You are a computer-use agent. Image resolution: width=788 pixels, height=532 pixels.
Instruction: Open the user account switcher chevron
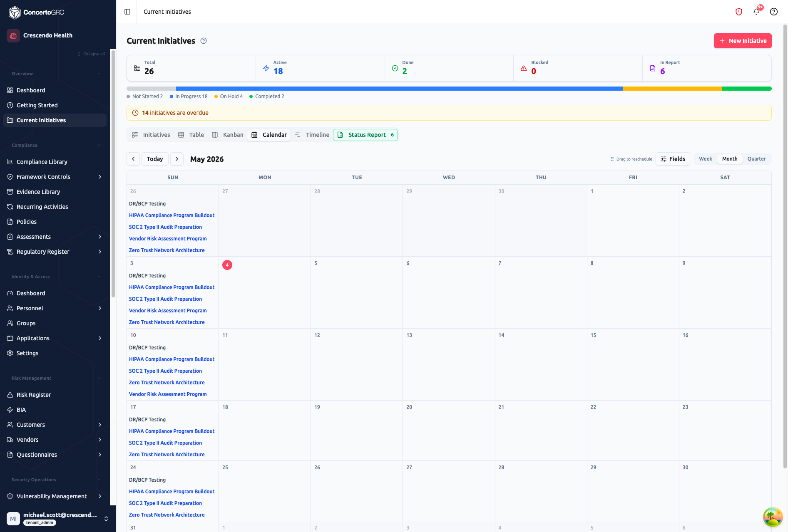[106, 519]
